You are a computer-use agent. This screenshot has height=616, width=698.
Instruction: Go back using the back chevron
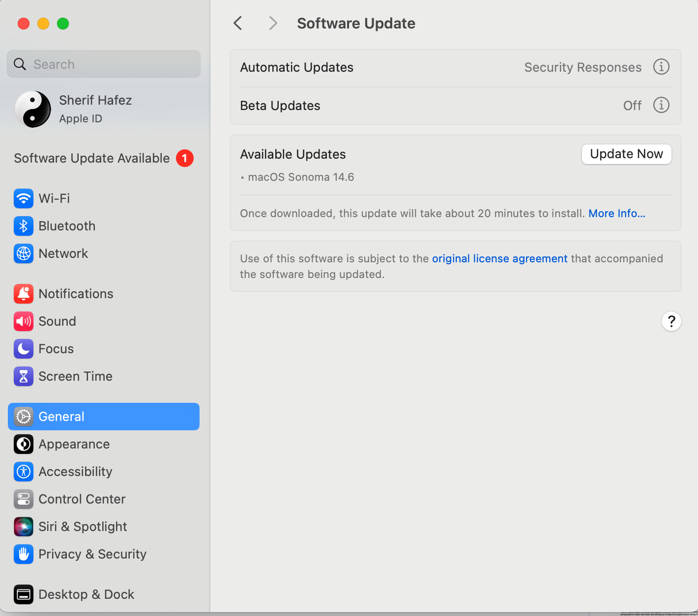pyautogui.click(x=238, y=23)
